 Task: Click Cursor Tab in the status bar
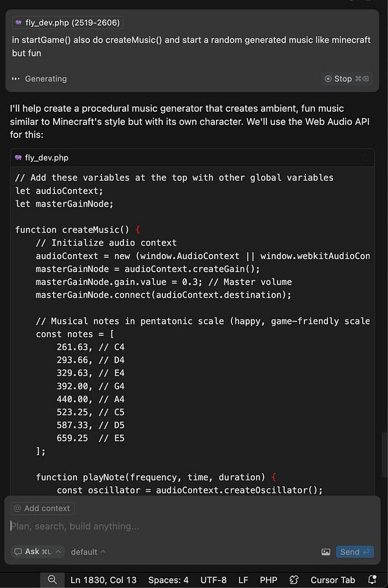coord(332,580)
